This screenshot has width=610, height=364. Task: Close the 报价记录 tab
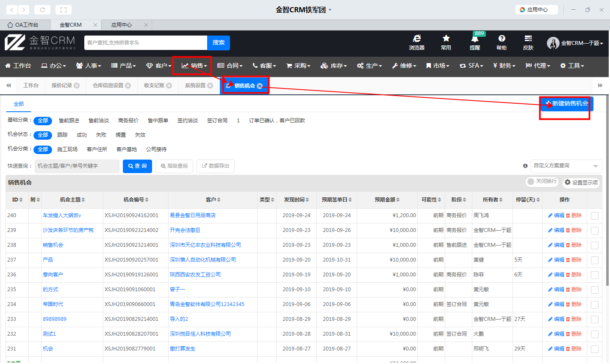click(x=77, y=85)
